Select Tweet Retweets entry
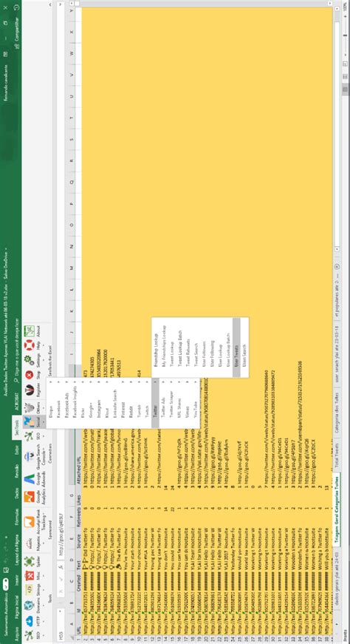The image size is (350, 644). [188, 347]
